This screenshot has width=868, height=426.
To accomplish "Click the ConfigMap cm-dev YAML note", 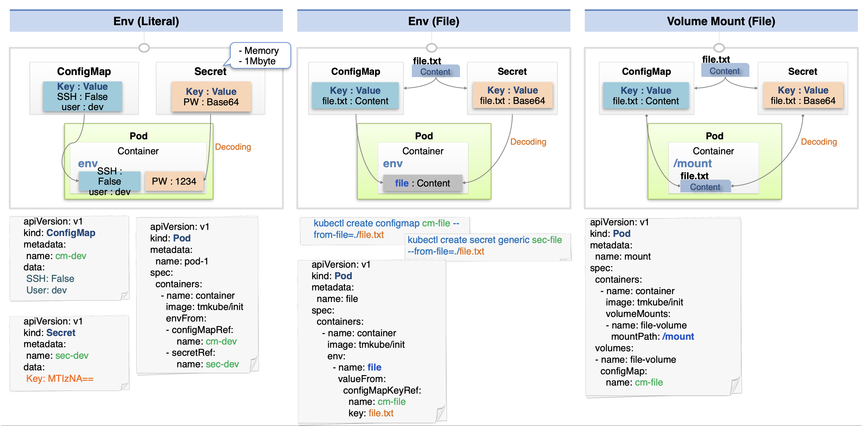I will (x=69, y=258).
